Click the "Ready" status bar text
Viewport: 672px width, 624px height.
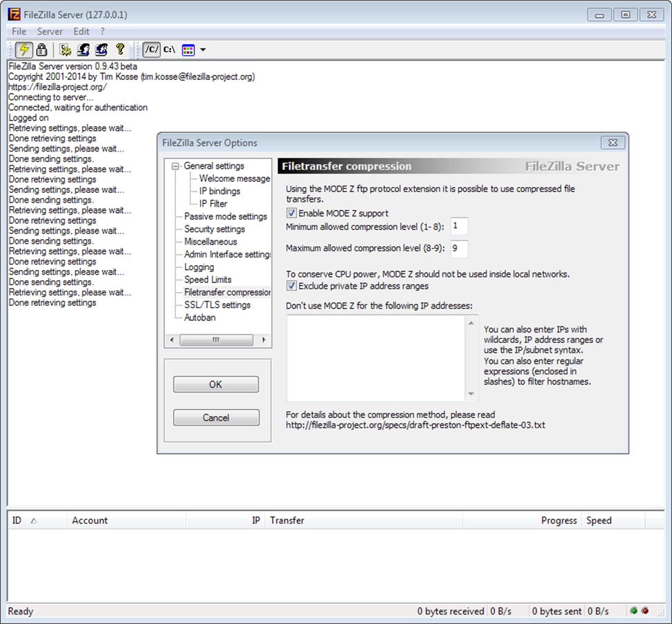tap(21, 611)
